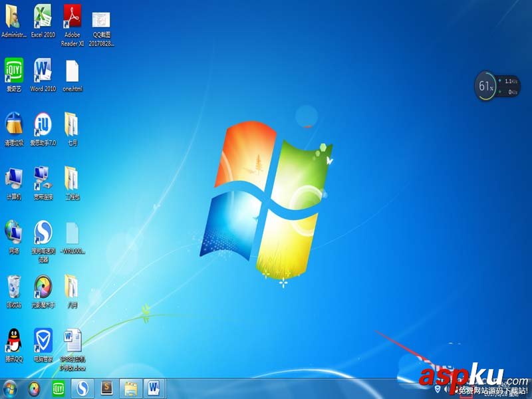
Task: Open the SP88打印机IP修改.docx document
Action: [x=72, y=350]
